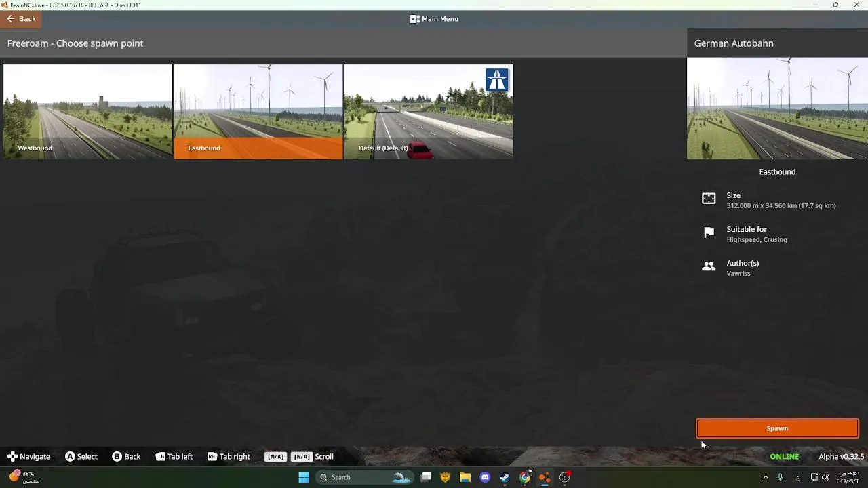Click the volume speaker tray icon

(825, 477)
